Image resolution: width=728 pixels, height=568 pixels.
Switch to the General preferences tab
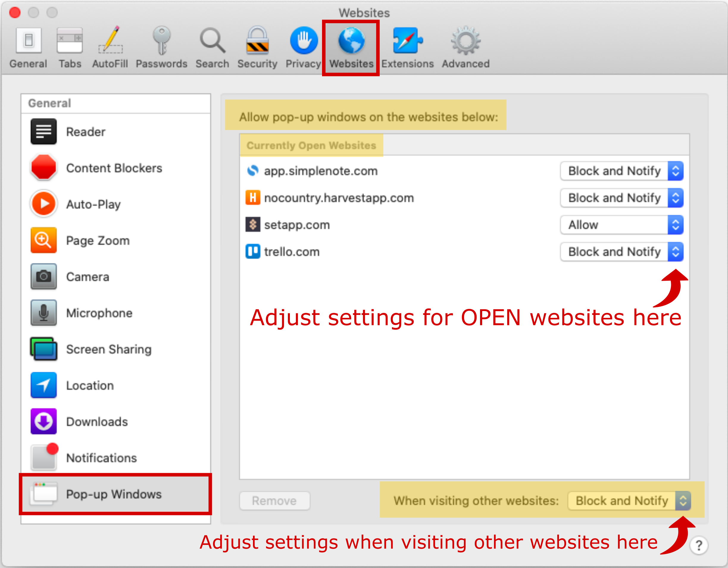[28, 48]
